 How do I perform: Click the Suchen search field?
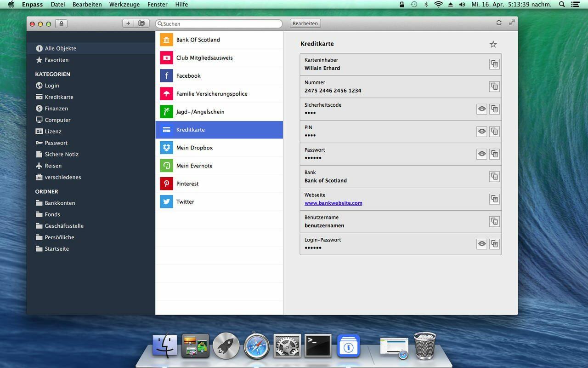tap(219, 23)
